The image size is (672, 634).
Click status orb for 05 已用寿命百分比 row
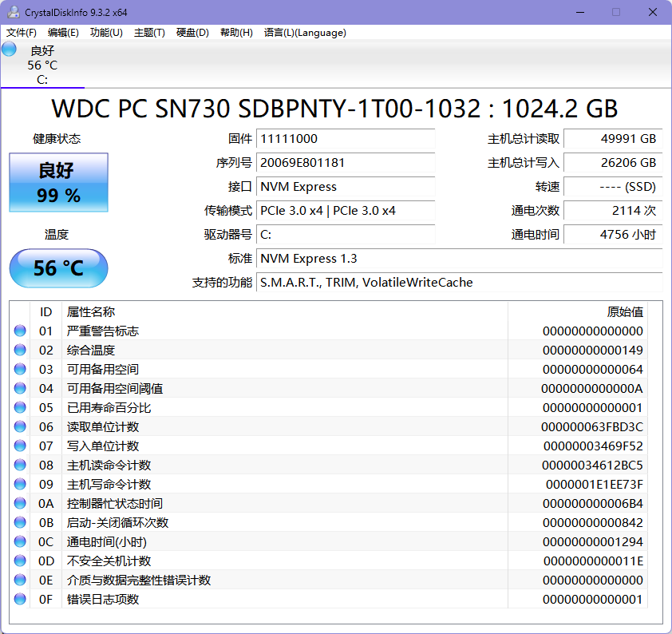(20, 408)
